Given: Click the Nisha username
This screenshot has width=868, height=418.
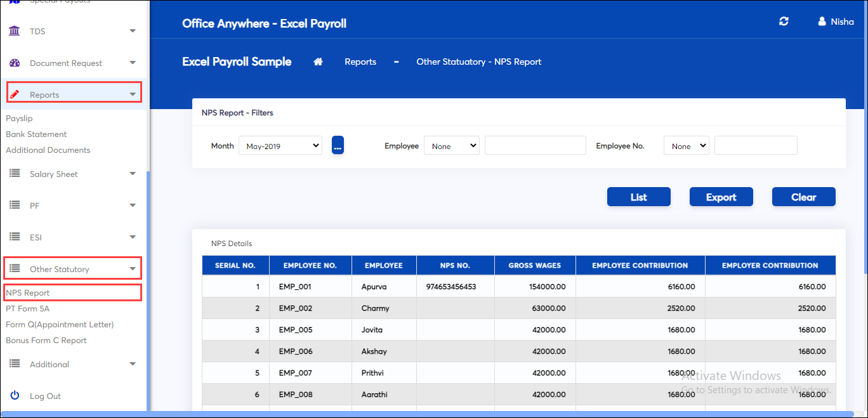Looking at the screenshot, I should point(843,22).
